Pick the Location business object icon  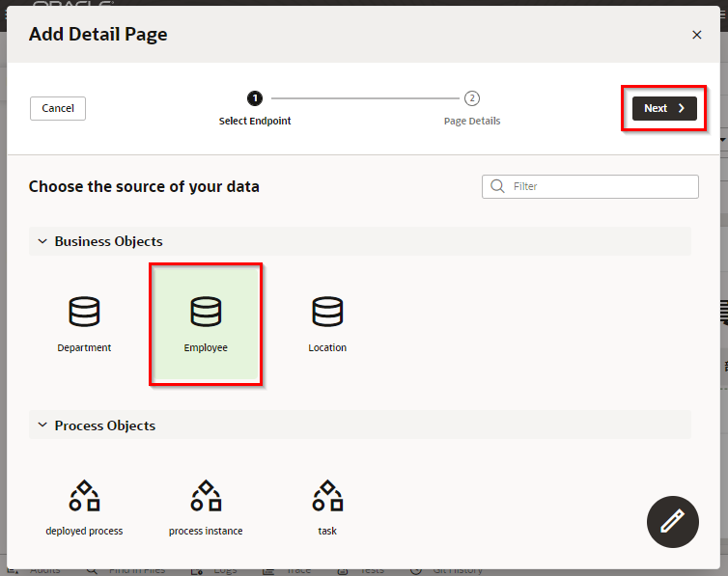pos(327,312)
